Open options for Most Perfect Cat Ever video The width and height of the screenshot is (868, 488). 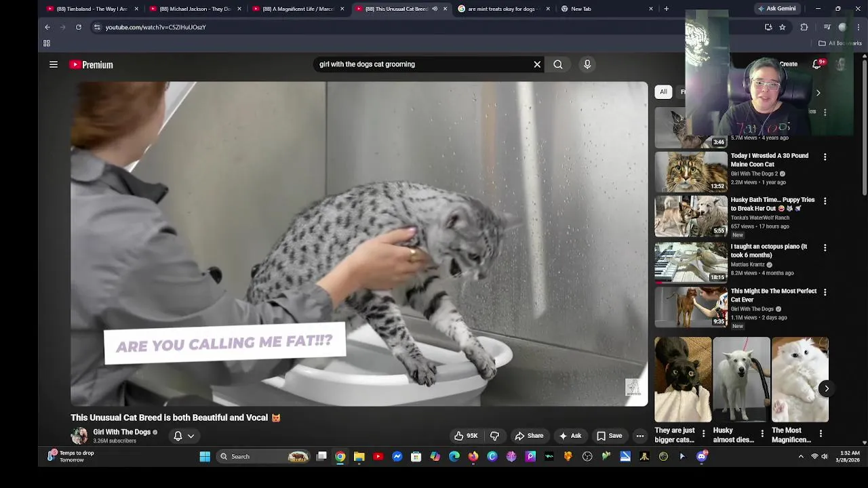pyautogui.click(x=825, y=292)
